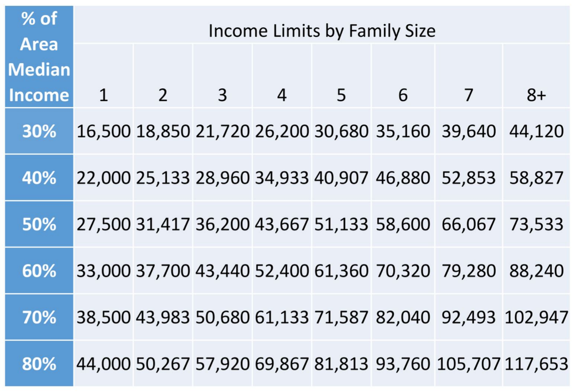Click the 93,760 value
This screenshot has height=392, width=575.
[x=402, y=364]
